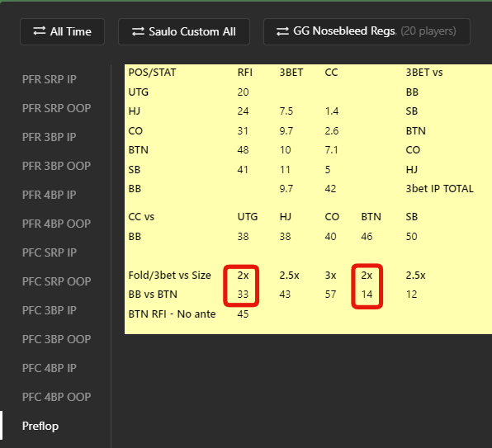Open the All Time date range selector

click(x=62, y=31)
